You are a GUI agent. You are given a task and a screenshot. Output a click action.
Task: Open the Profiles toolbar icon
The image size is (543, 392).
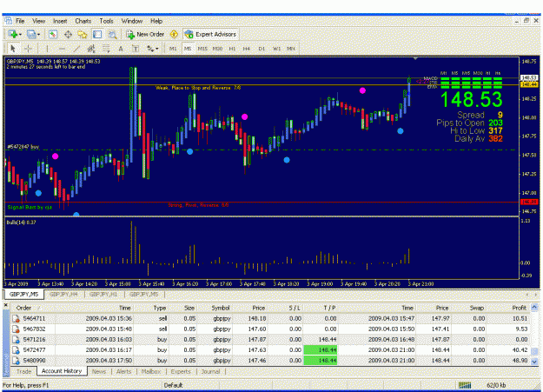pyautogui.click(x=31, y=34)
